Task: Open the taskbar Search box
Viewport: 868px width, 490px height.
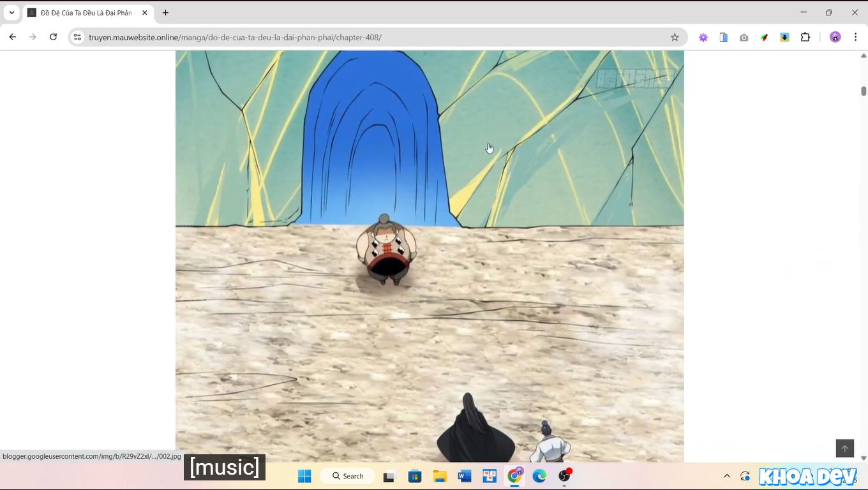Action: (348, 476)
